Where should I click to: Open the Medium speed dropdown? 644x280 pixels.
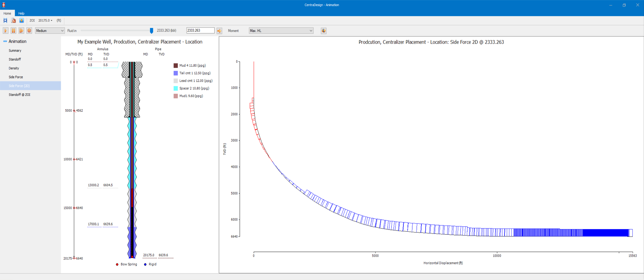click(50, 30)
